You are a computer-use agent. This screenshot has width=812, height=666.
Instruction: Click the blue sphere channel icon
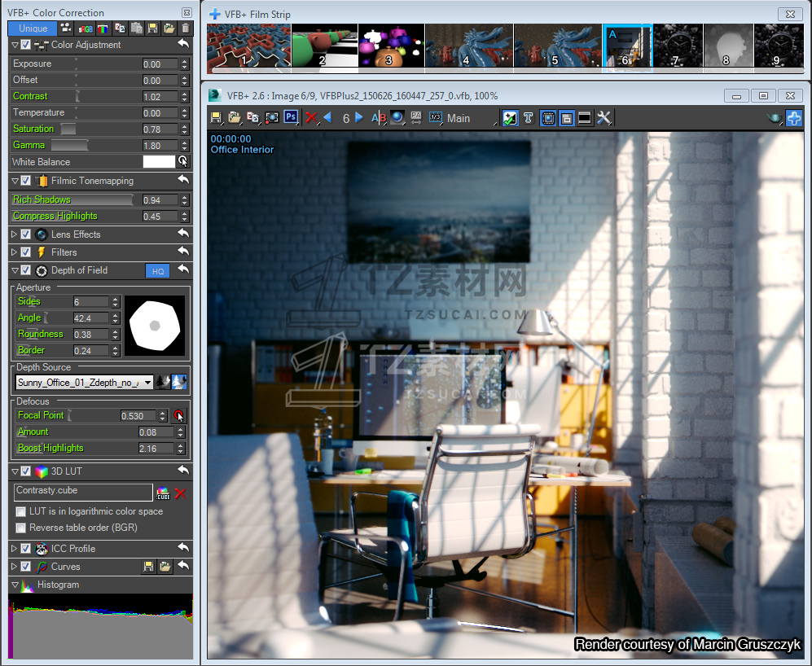397,118
